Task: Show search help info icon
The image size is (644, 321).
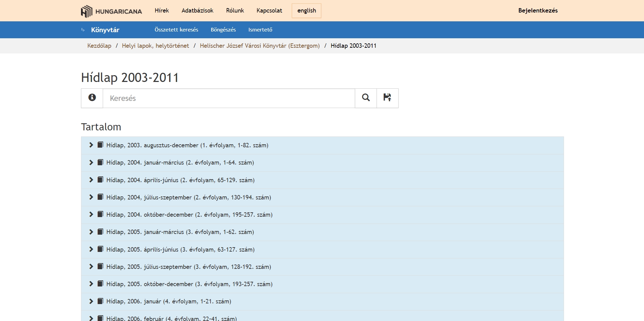Action: tap(92, 98)
